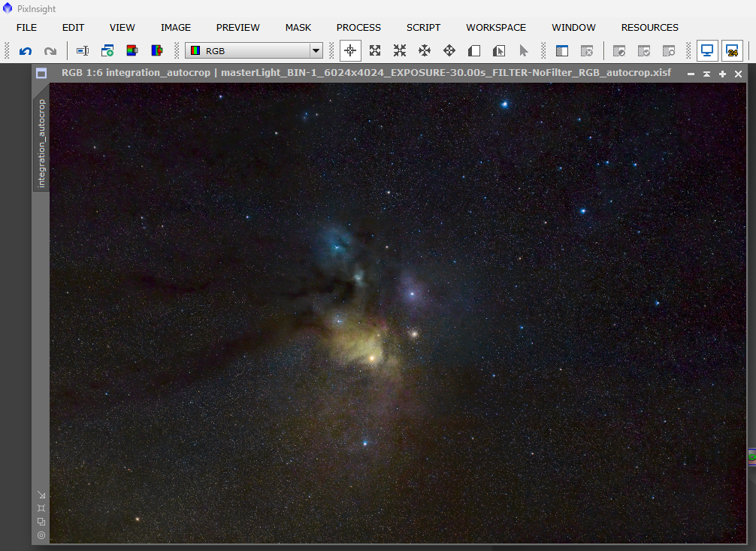
Task: Open the WINDOW menu
Action: (573, 28)
